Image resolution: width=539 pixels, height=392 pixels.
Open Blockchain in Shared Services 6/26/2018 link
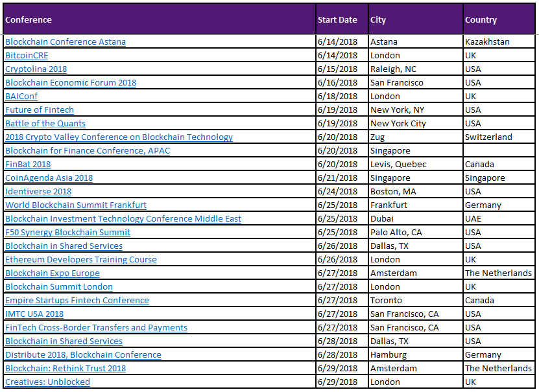click(64, 246)
